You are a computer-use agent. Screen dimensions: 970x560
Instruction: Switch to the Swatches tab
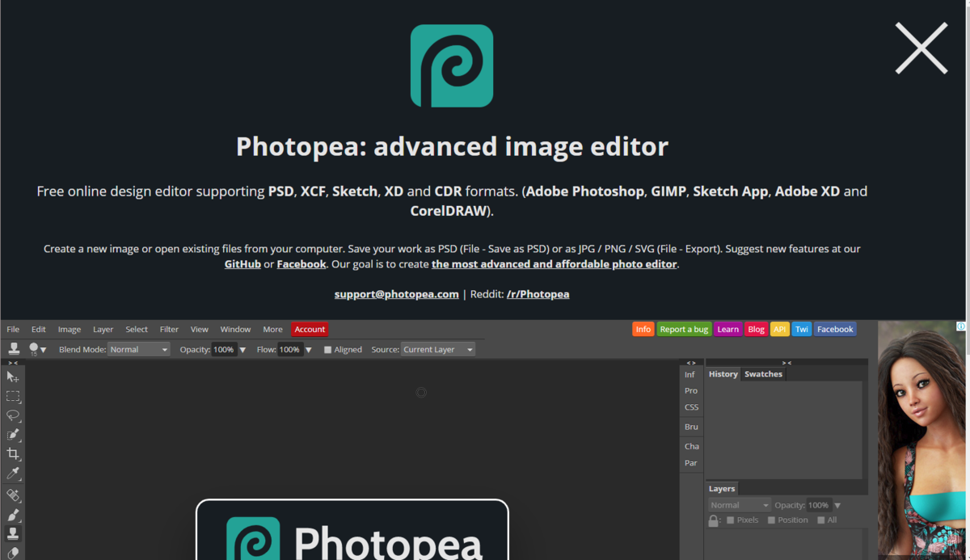[x=763, y=374]
